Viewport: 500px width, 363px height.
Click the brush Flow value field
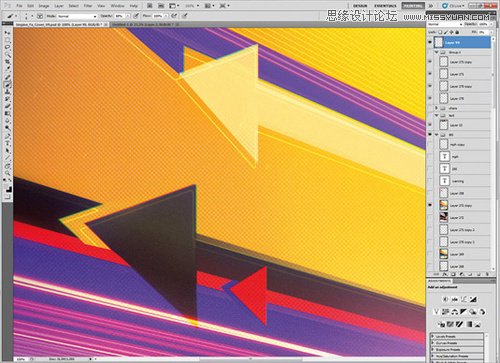click(158, 16)
